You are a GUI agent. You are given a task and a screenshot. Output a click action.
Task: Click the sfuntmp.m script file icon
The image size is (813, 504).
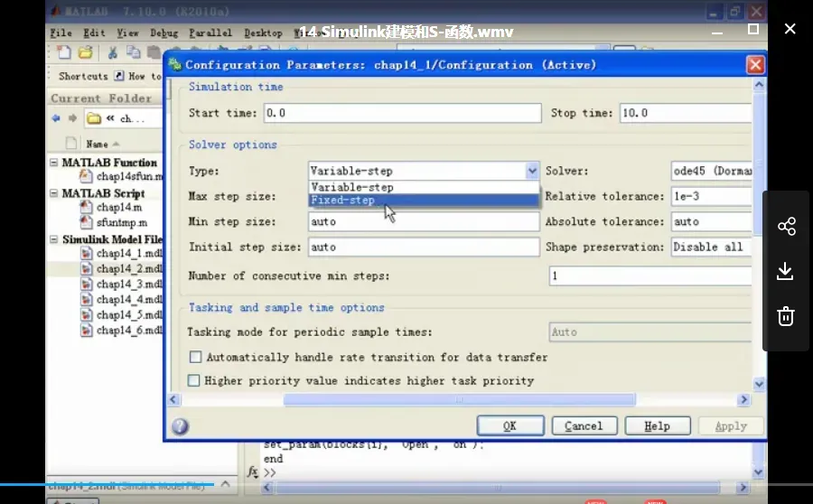(x=87, y=222)
